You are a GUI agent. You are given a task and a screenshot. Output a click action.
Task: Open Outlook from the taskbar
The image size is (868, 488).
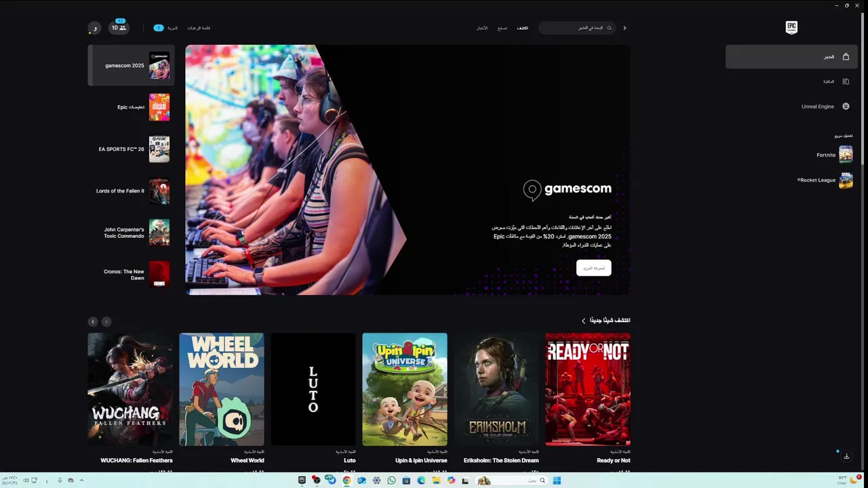361,481
